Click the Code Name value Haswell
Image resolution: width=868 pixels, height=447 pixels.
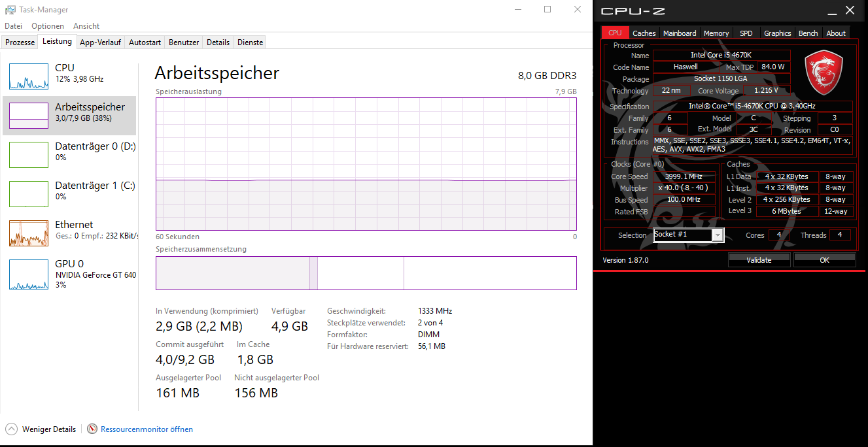click(686, 67)
